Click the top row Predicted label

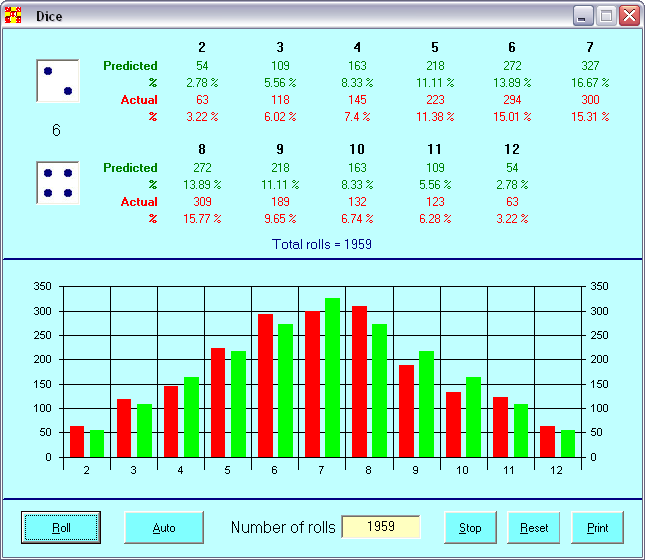pyautogui.click(x=130, y=66)
